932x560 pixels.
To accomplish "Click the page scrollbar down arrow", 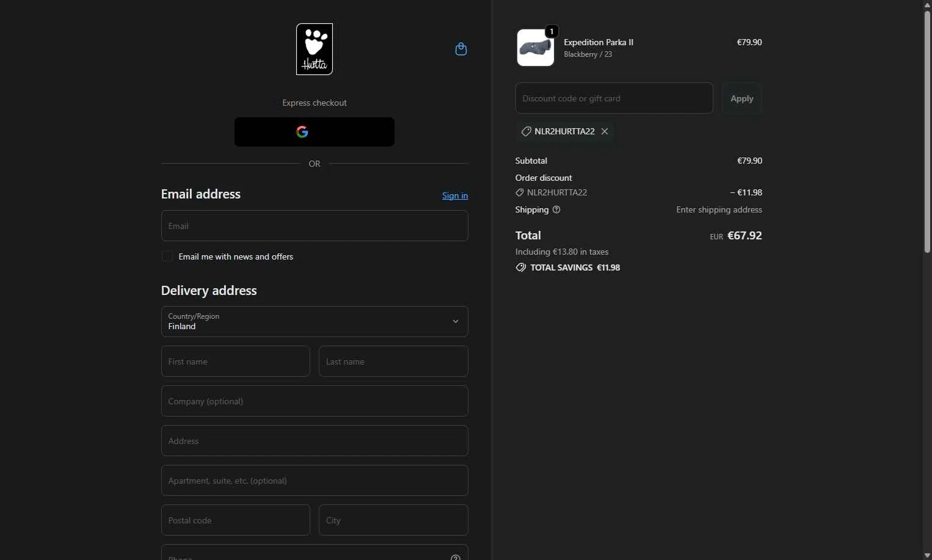I will coord(927,555).
